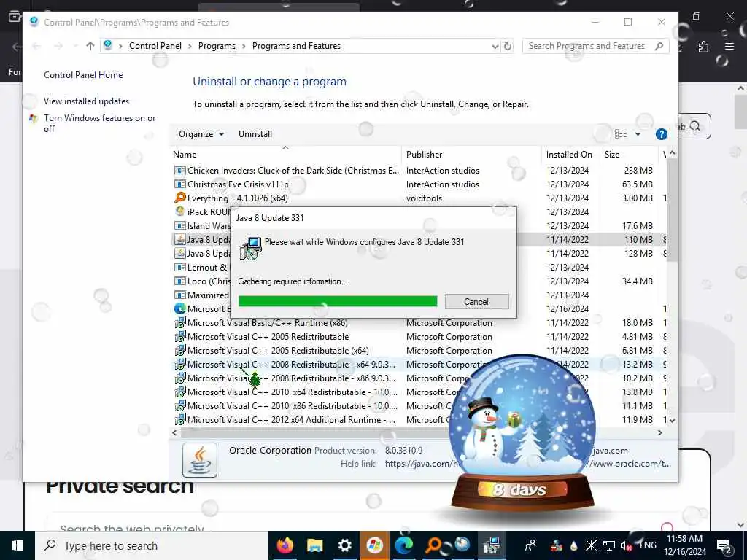Click Loco program list icon
747x560 pixels.
pyautogui.click(x=180, y=281)
